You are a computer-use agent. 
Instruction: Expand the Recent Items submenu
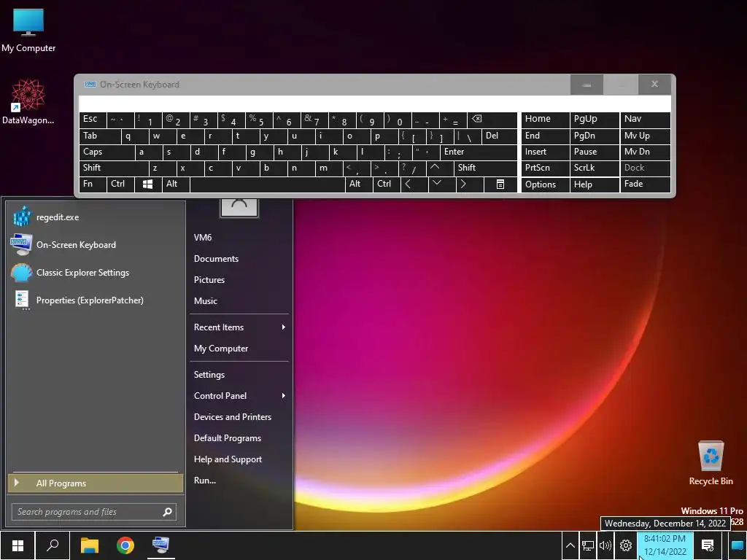tap(239, 327)
